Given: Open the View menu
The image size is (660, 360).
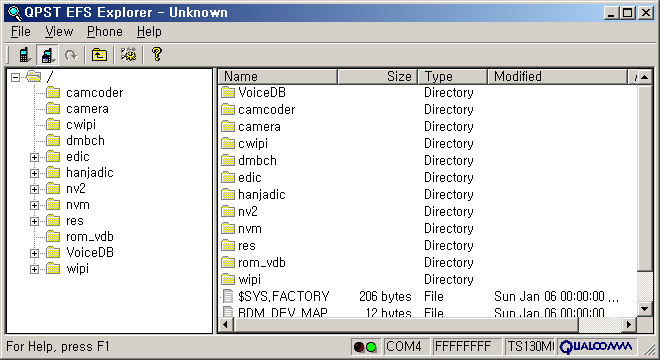Looking at the screenshot, I should point(59,32).
